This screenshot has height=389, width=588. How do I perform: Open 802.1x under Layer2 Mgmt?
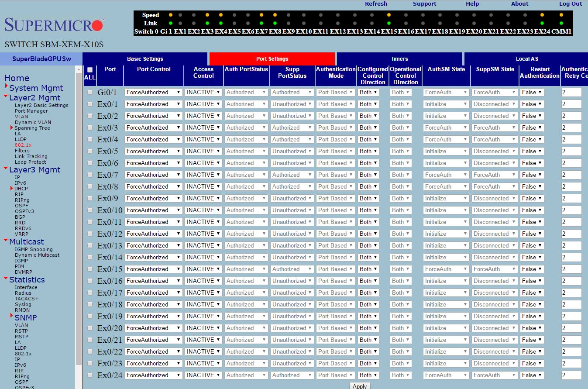23,145
